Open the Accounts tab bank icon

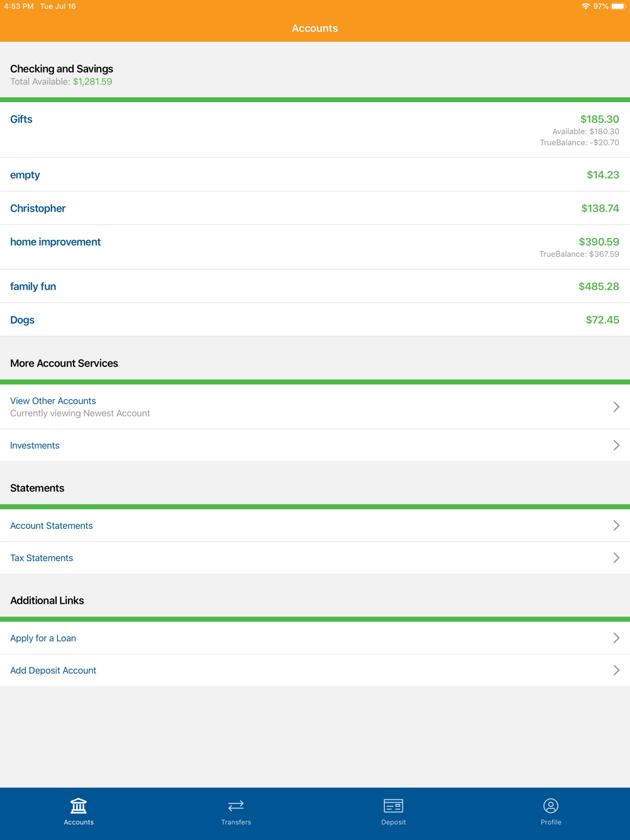(79, 805)
